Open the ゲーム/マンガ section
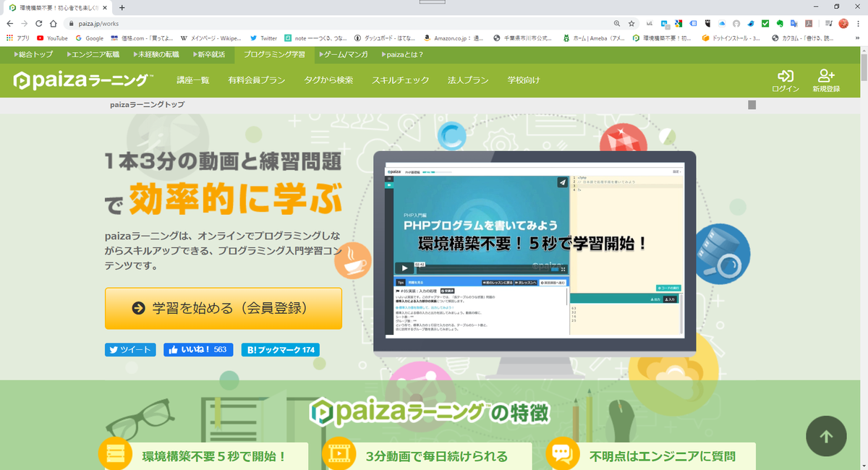The height and width of the screenshot is (470, 868). pos(344,54)
